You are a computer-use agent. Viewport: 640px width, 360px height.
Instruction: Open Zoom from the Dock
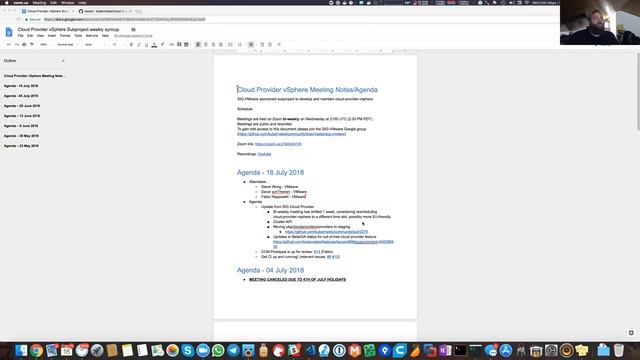tap(203, 350)
